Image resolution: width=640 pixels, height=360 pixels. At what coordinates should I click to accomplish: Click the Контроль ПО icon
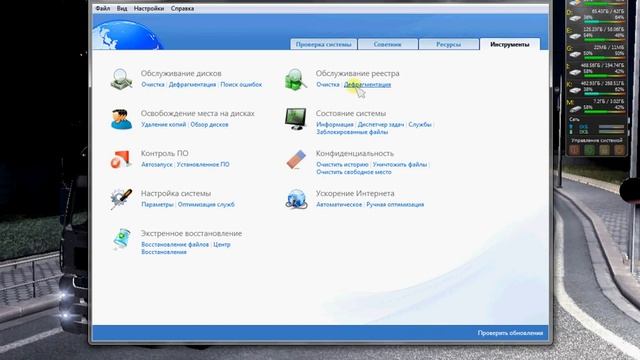coord(121,159)
